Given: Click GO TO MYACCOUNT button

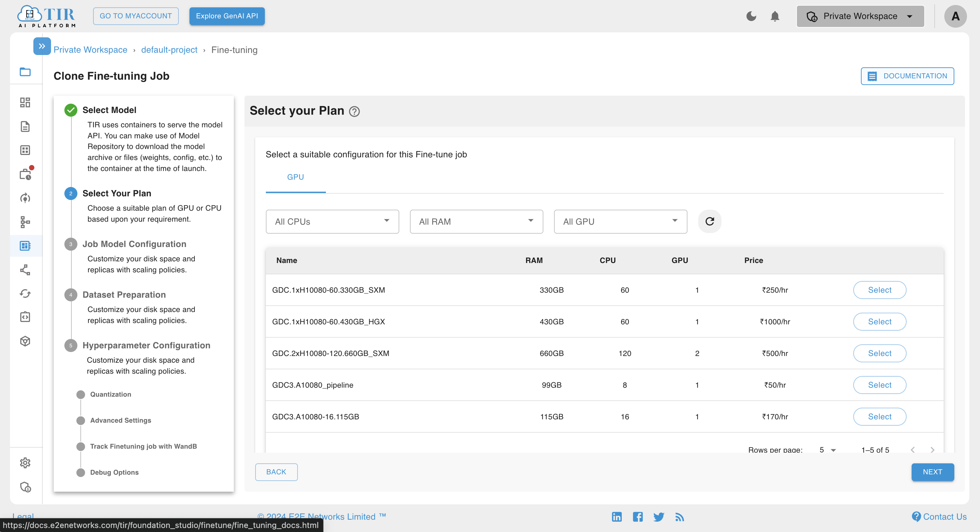Looking at the screenshot, I should pyautogui.click(x=136, y=16).
